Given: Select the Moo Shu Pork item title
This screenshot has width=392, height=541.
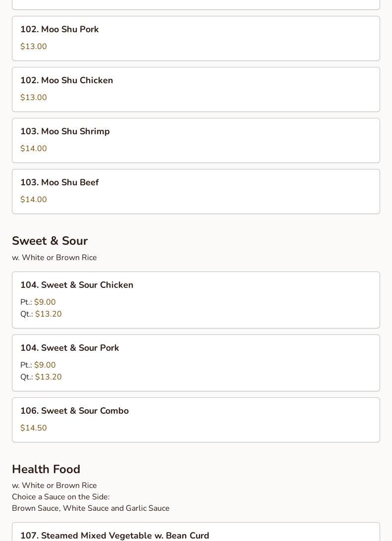Looking at the screenshot, I should pyautogui.click(x=59, y=29).
